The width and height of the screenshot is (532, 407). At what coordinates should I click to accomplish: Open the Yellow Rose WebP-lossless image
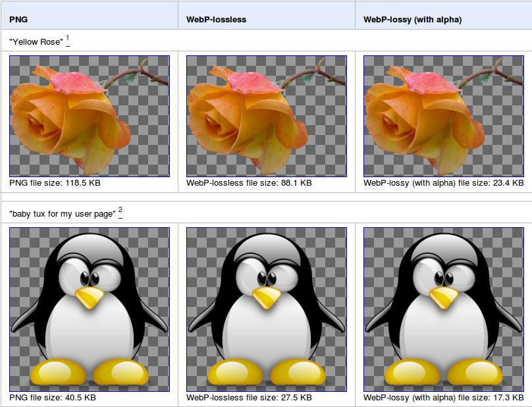(267, 116)
